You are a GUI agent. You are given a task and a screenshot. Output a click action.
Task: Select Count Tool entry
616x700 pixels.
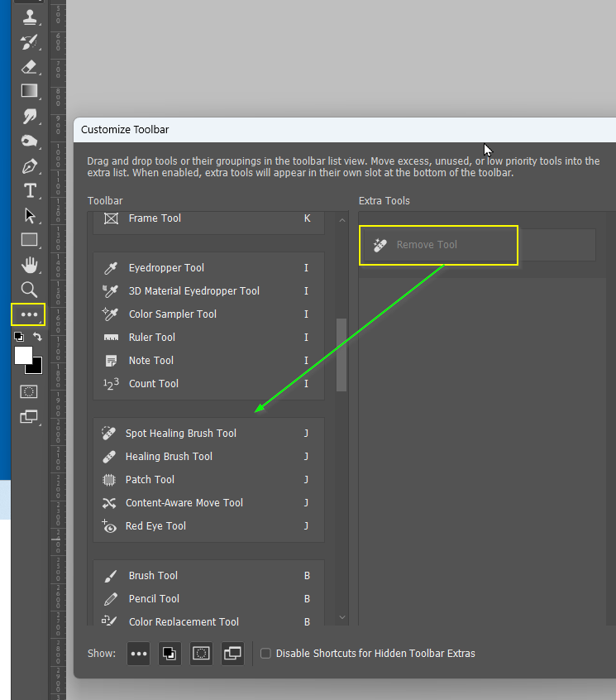point(208,384)
